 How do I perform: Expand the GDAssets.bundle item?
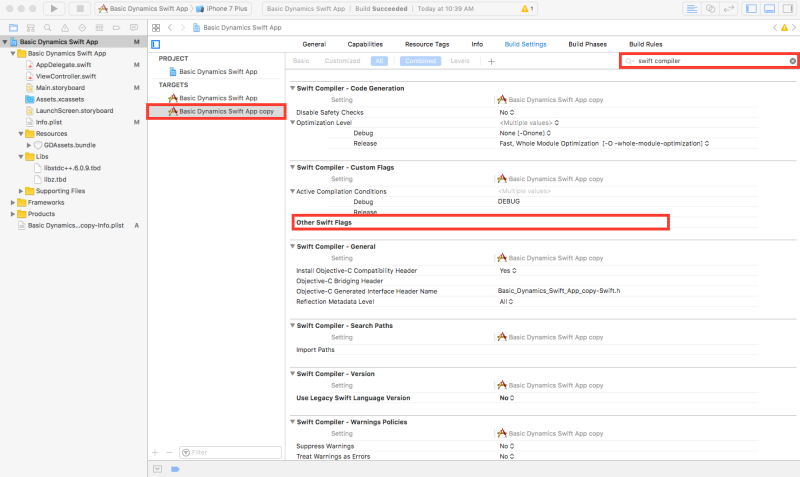29,145
